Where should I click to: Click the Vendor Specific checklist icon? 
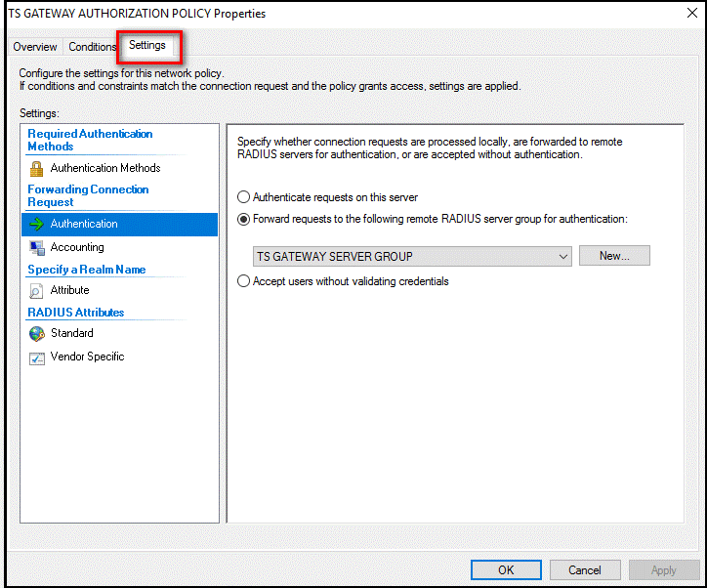[x=37, y=358]
